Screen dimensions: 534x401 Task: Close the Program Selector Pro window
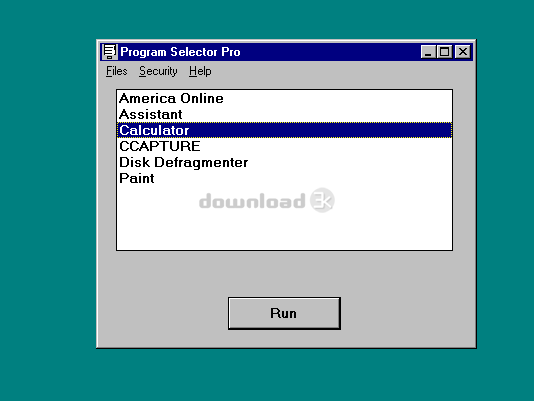click(463, 52)
